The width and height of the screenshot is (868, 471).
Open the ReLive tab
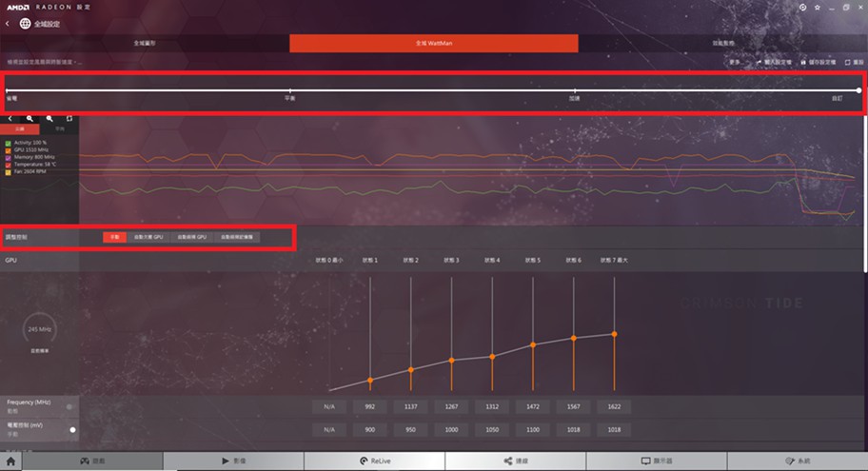click(375, 461)
